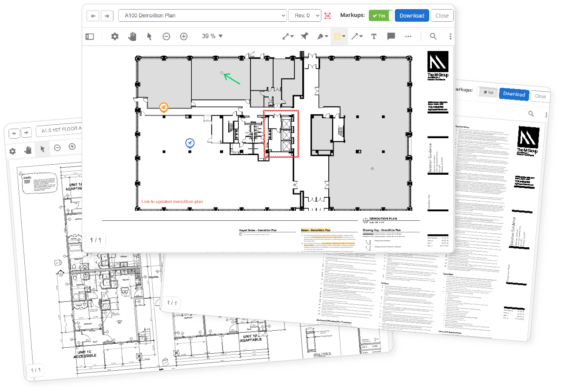Go to previous sheet in A100 Demolition Plan viewer
The image size is (561, 392).
[93, 16]
